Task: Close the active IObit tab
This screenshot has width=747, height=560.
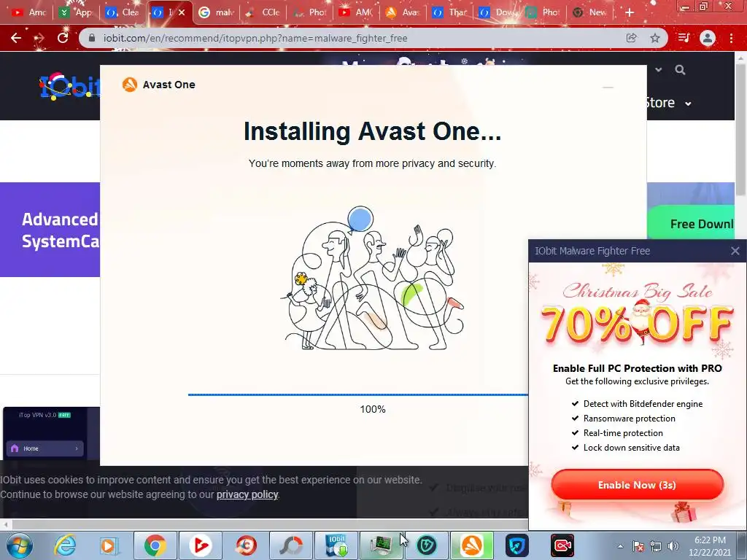Action: click(x=182, y=12)
